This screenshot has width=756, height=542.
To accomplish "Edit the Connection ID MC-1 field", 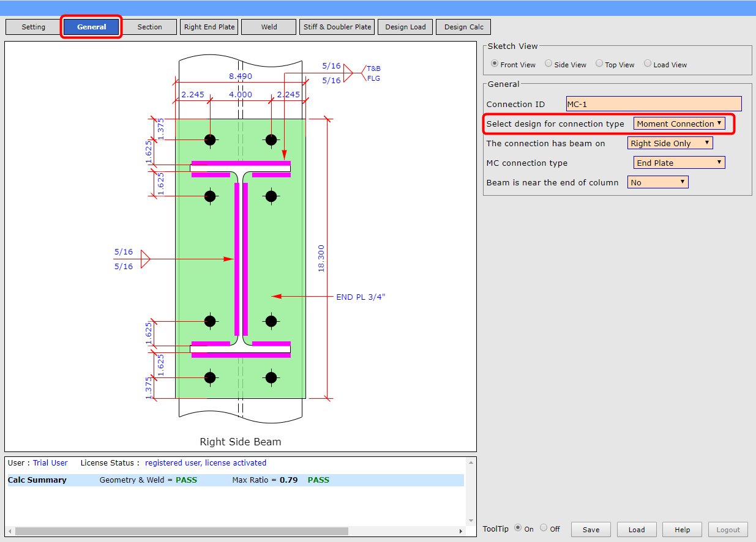I will click(653, 103).
